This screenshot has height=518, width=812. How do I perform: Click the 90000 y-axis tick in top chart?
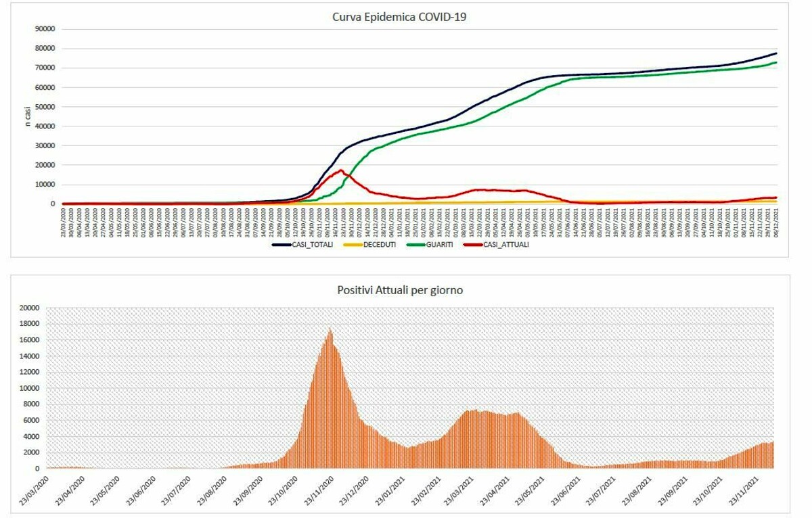pos(44,29)
